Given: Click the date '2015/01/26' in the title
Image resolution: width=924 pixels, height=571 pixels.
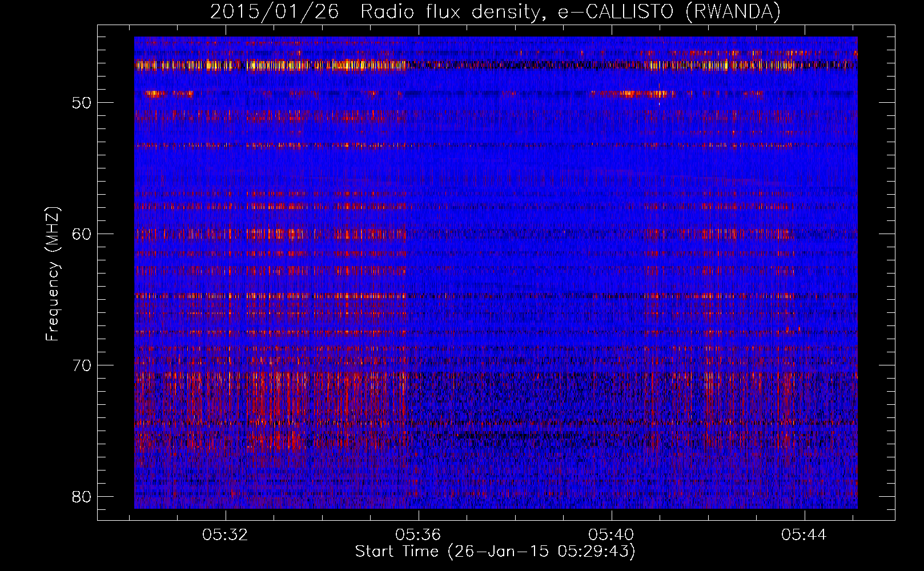Looking at the screenshot, I should (x=275, y=11).
